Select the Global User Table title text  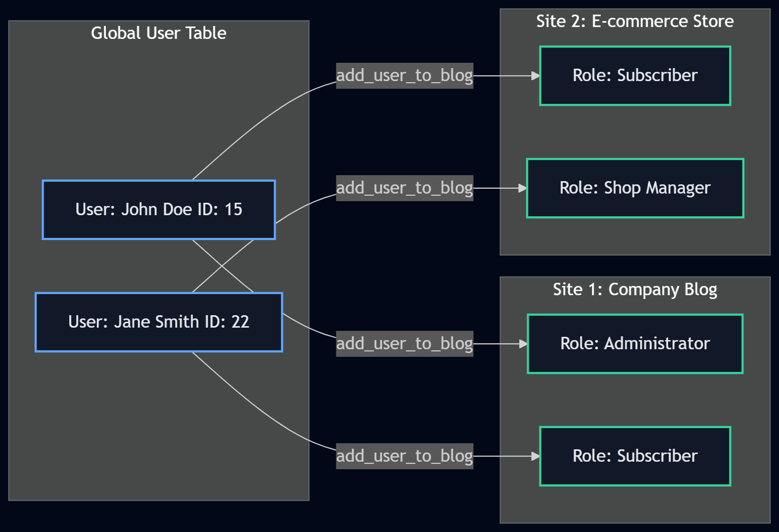[158, 33]
